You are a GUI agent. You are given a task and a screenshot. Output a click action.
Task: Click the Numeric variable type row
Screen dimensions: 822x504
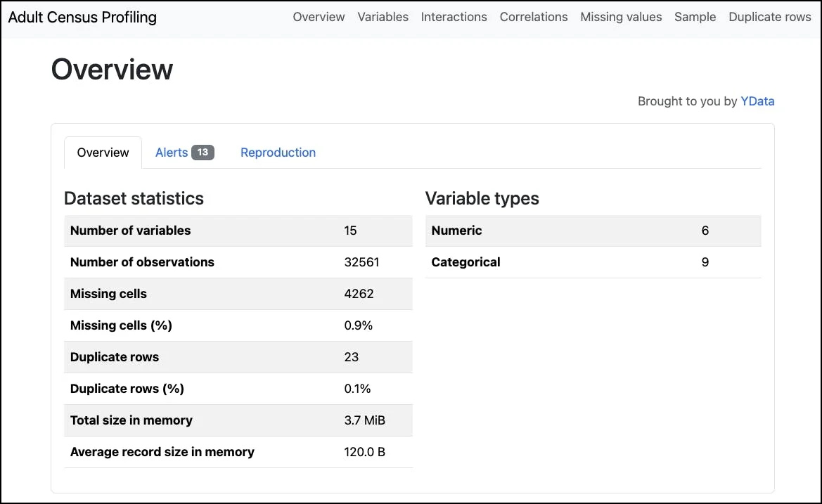(456, 231)
